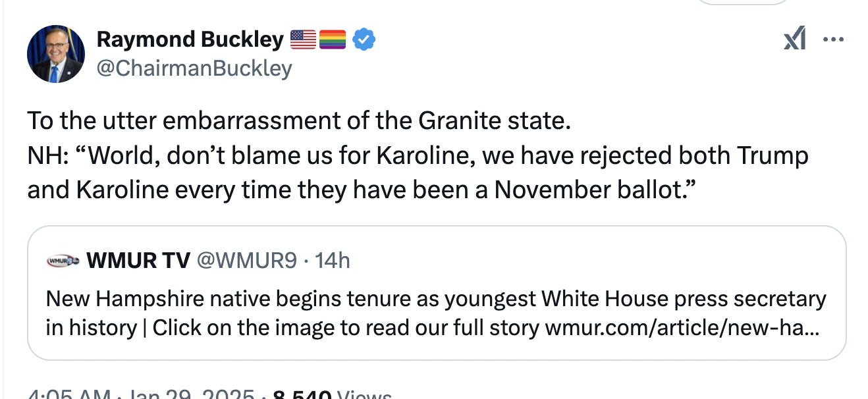Viewport: 868px width, 399px height.
Task: Click the WMUR TV account name
Action: pyautogui.click(x=138, y=261)
